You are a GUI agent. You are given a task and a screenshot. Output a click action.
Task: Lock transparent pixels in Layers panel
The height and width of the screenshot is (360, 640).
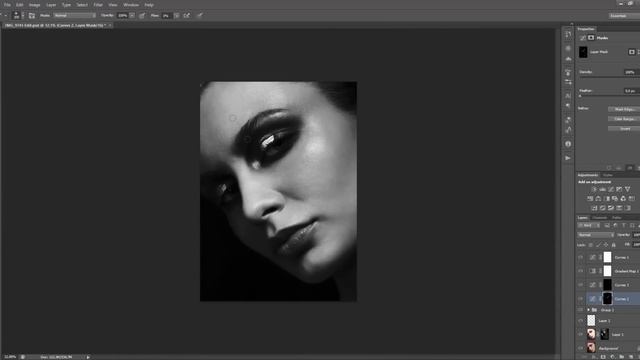tap(591, 245)
